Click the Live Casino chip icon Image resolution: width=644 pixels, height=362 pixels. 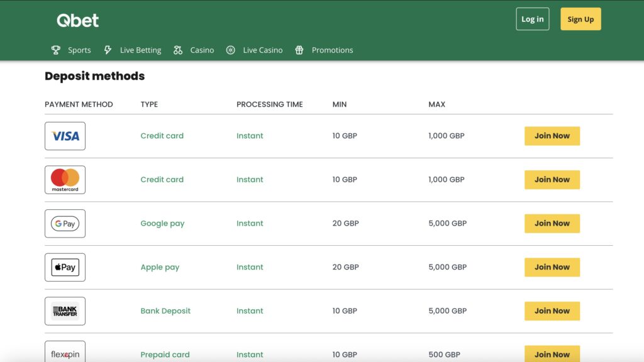230,50
